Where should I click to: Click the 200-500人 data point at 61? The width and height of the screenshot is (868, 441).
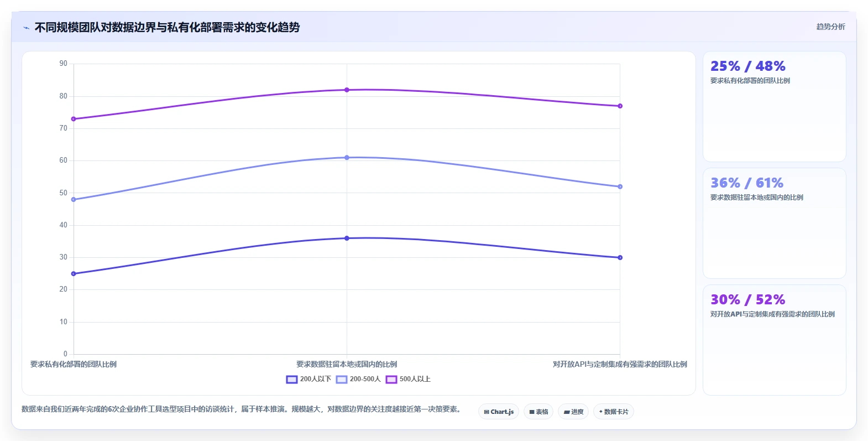click(347, 158)
